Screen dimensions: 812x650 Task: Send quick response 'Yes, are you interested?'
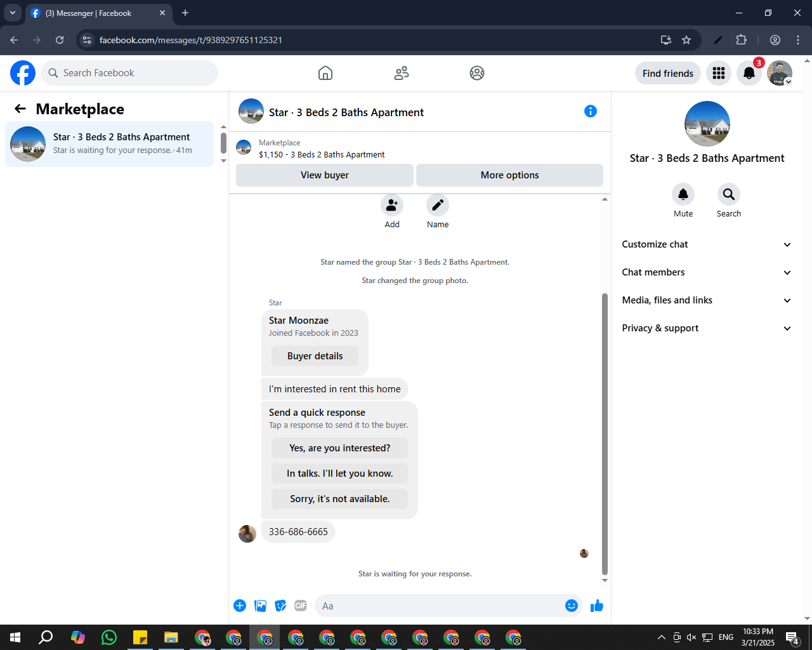click(339, 448)
